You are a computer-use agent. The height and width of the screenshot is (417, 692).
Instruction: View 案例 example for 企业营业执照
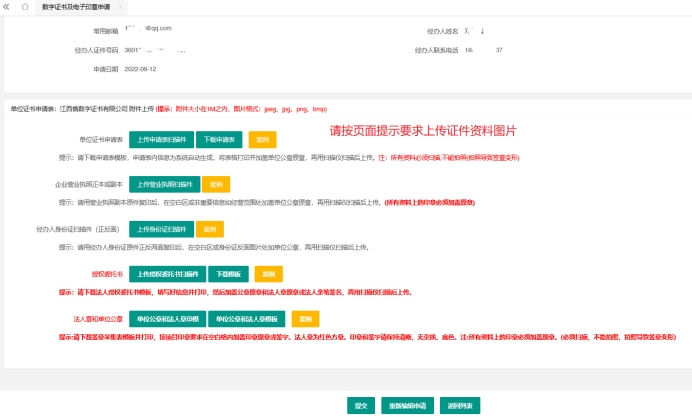pos(215,185)
